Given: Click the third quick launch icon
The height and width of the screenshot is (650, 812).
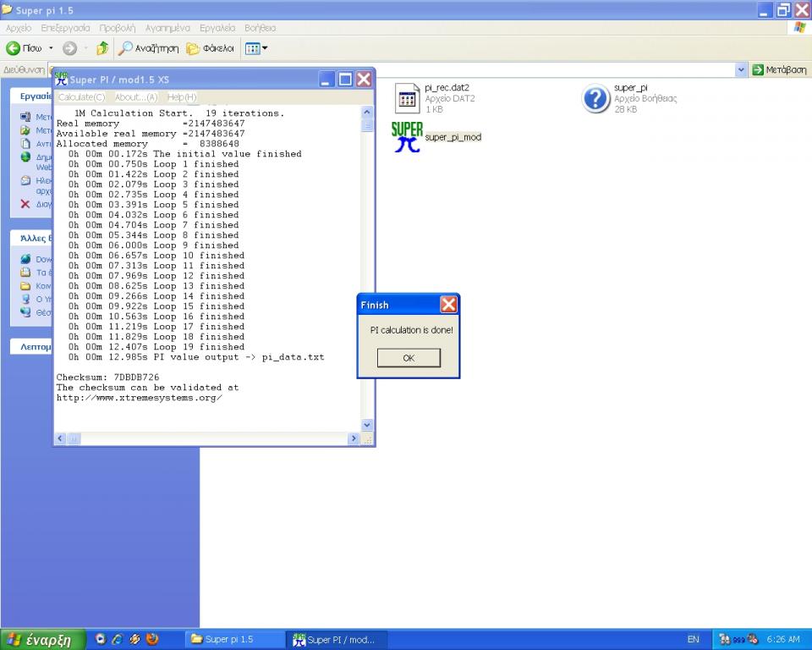Looking at the screenshot, I should click(x=134, y=639).
